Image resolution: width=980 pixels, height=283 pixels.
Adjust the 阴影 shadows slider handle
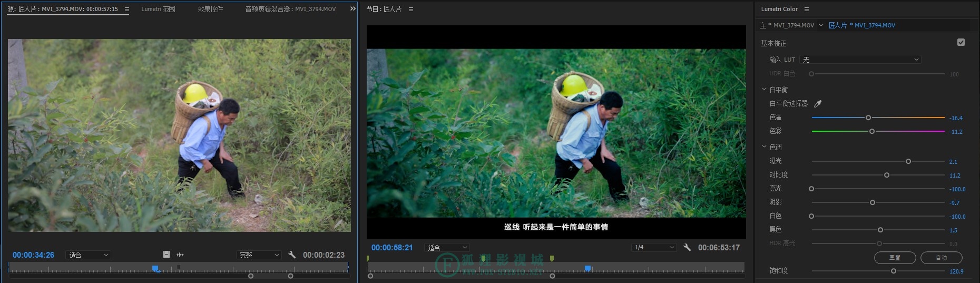click(872, 202)
